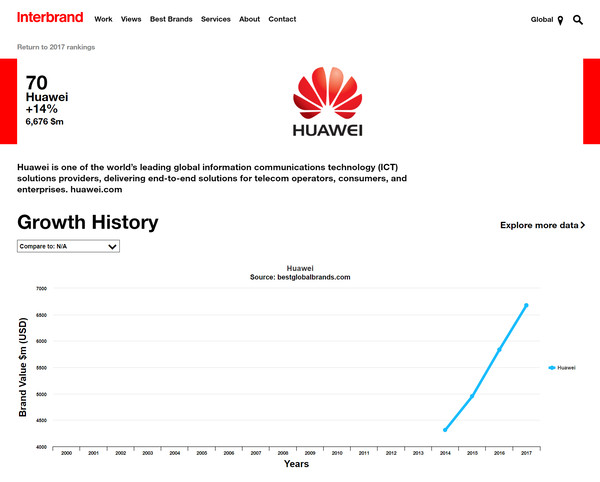Click the Huawei legend marker in the chart
Viewport: 600px width, 482px height.
tap(551, 368)
